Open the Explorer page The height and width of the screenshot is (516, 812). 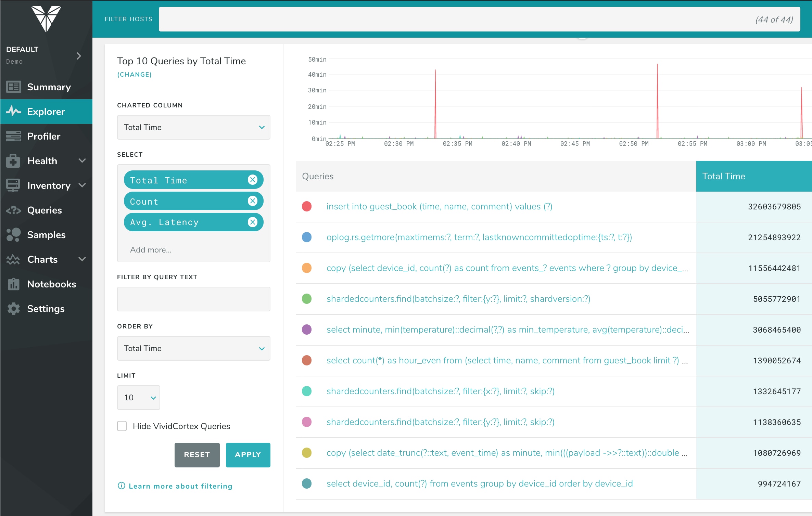pos(46,112)
